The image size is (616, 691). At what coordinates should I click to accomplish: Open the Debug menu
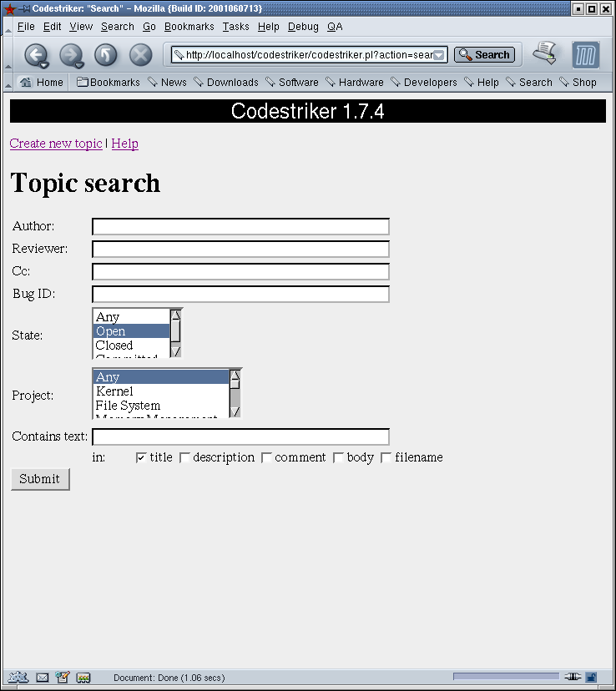pyautogui.click(x=303, y=27)
